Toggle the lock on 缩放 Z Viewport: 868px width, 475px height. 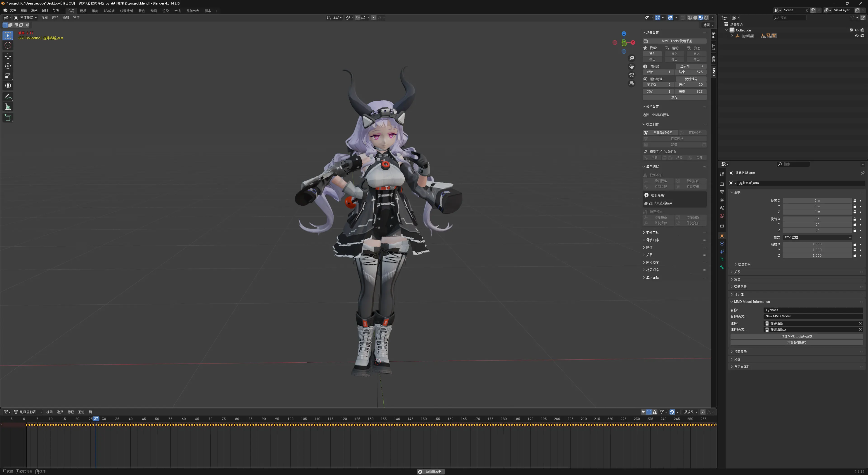pyautogui.click(x=854, y=256)
